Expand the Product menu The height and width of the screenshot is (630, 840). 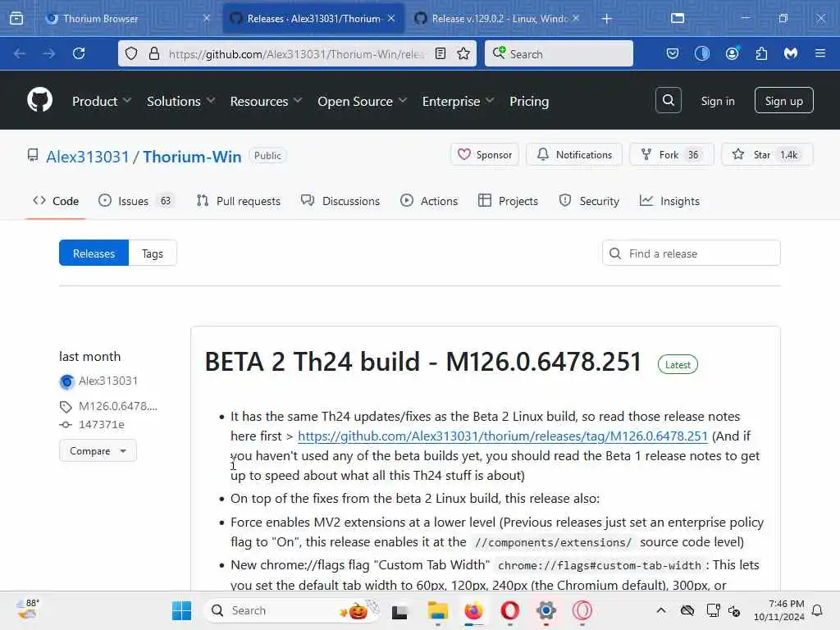tap(102, 101)
